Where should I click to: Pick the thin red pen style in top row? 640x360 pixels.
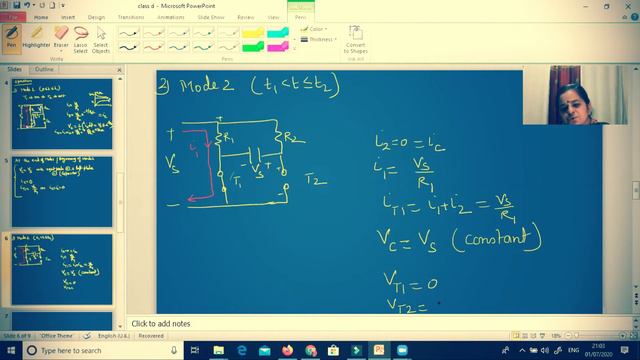click(x=154, y=33)
